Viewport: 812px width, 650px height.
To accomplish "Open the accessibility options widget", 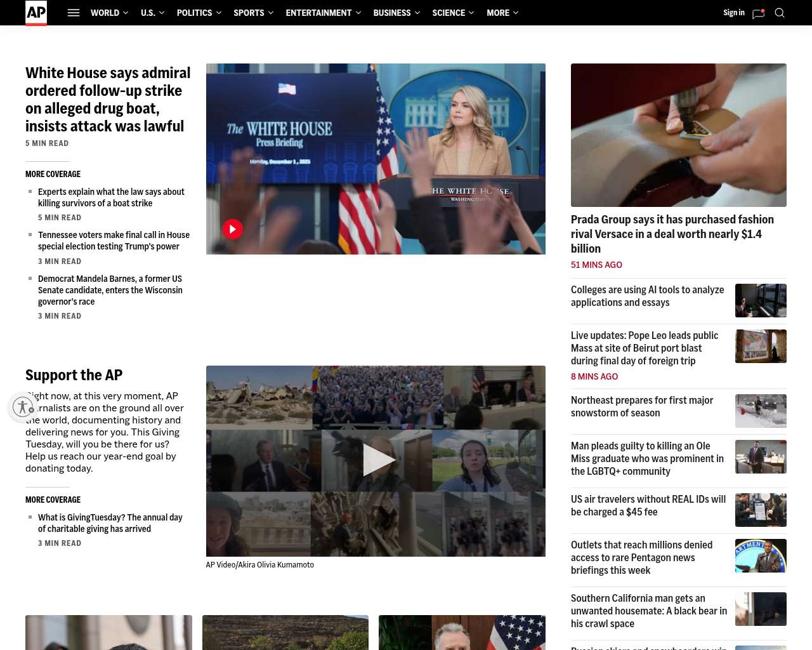I will pyautogui.click(x=23, y=407).
